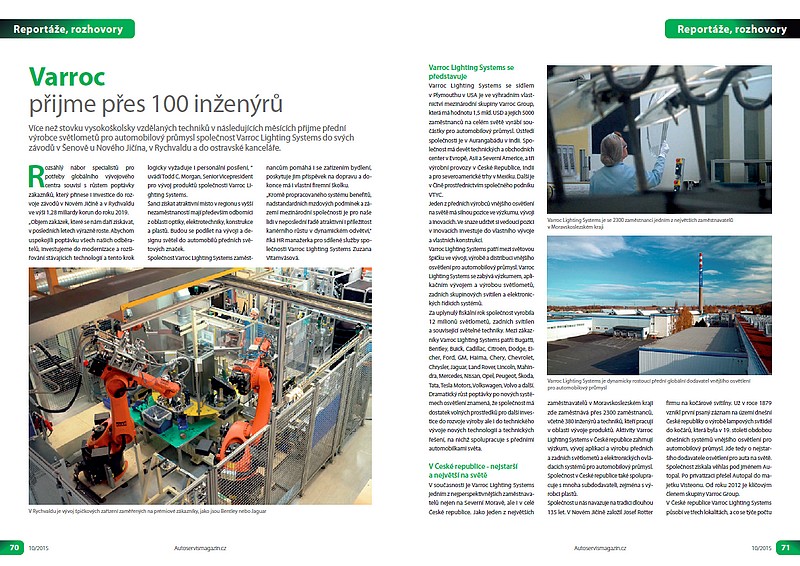Click caption 'Varroc Lighting Systems je se 2300 zaměstnanci'
The height and width of the screenshot is (566, 800).
[640, 224]
